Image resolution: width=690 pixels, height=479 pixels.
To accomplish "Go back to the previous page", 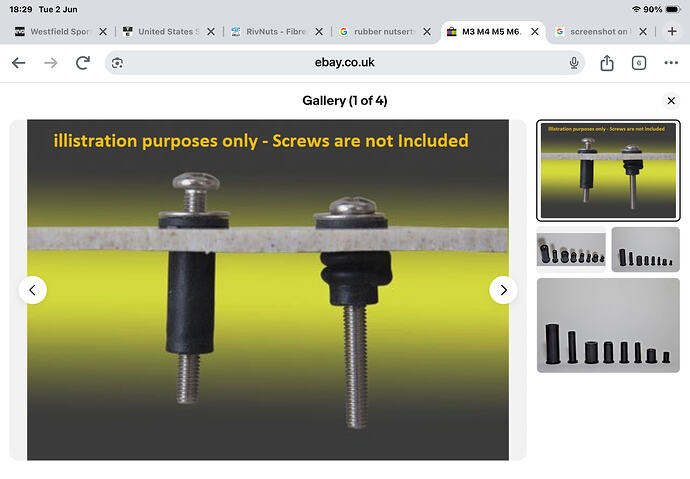I will pyautogui.click(x=18, y=63).
